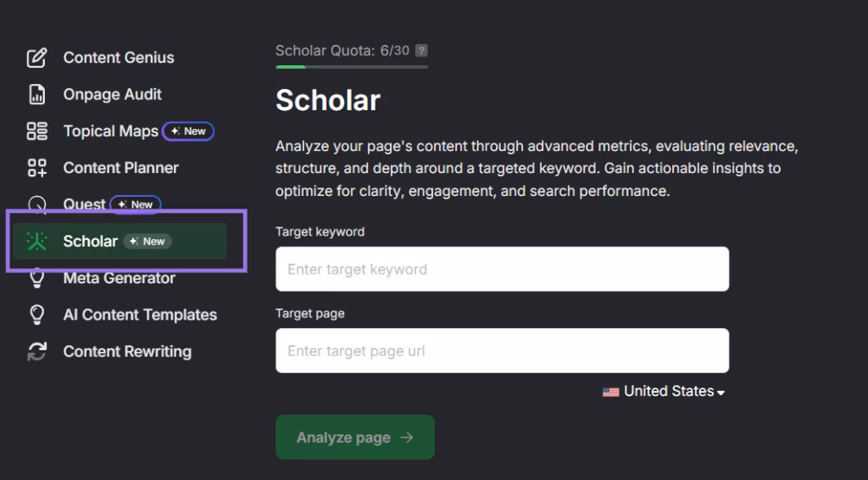Click the Content Genius pencil icon
This screenshot has height=480, width=868.
(36, 58)
